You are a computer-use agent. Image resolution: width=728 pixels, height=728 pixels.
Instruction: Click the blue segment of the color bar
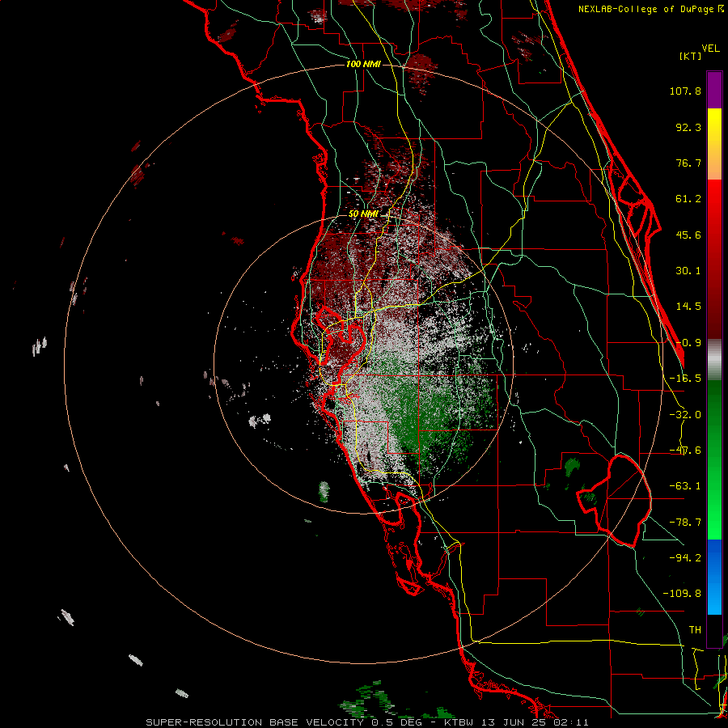[x=714, y=577]
